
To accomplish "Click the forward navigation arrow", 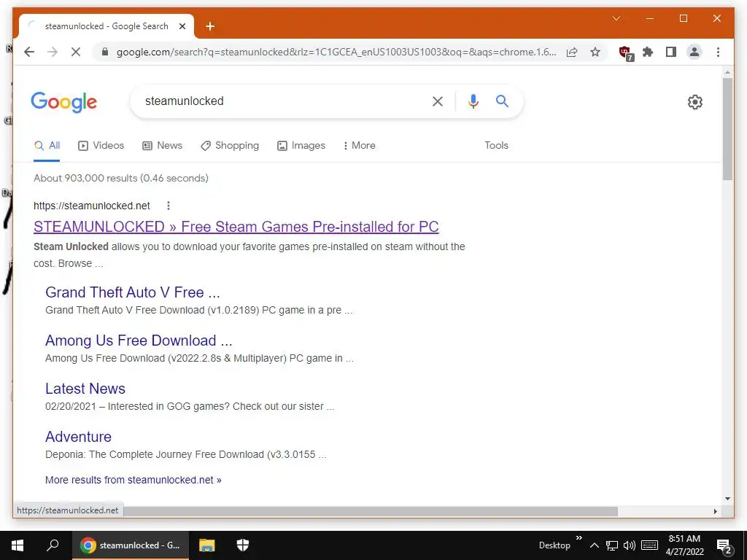I will (53, 52).
